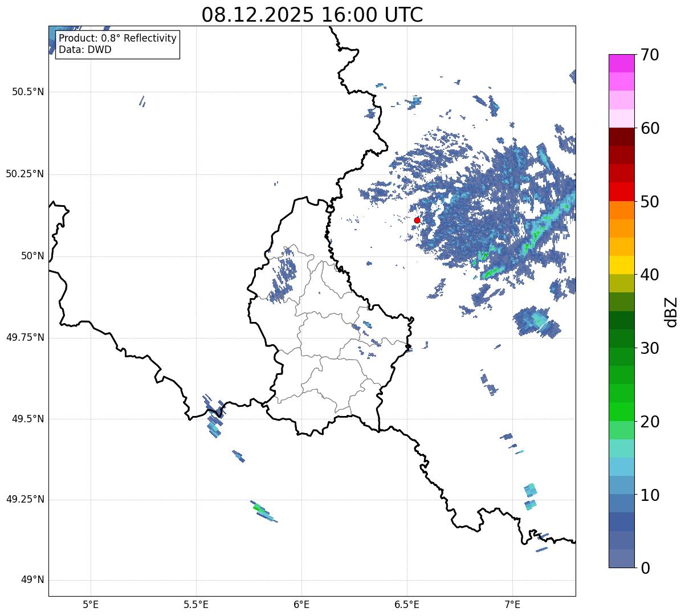Click the 50°N latitude label
Image resolution: width=685 pixels, height=616 pixels.
coord(32,256)
